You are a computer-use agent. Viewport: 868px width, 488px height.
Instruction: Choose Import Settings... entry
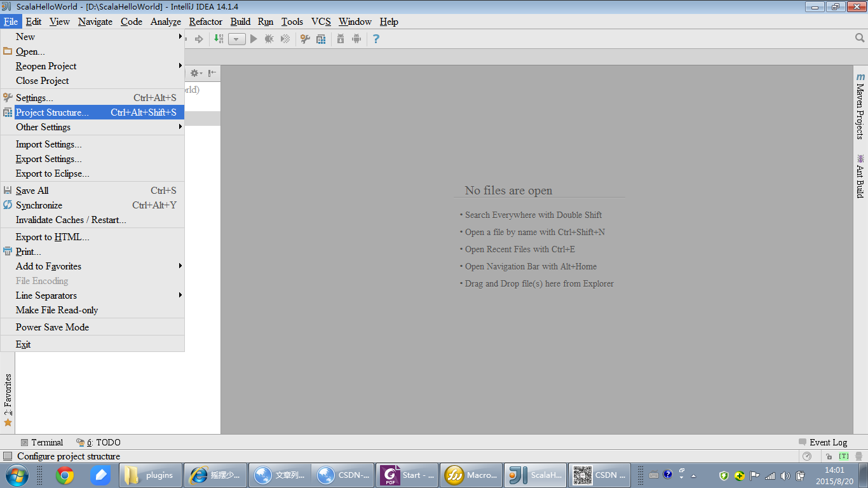point(93,144)
